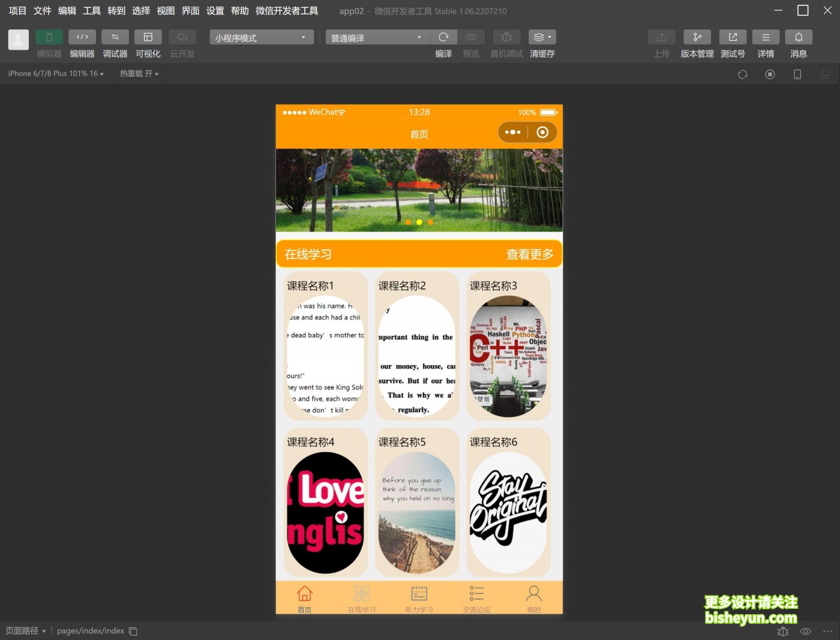Open the 小程序模式 mode dropdown
840x640 pixels.
coord(261,38)
